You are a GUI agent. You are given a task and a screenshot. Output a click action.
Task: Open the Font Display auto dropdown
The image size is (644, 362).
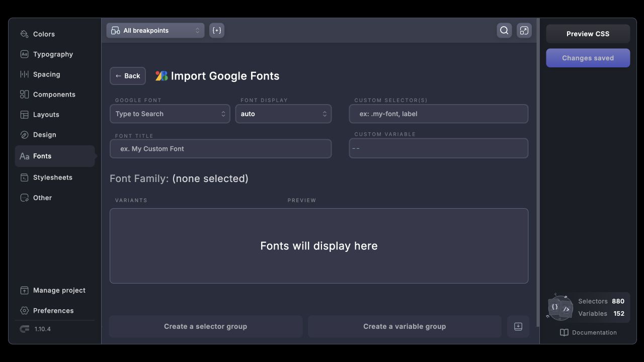(283, 114)
